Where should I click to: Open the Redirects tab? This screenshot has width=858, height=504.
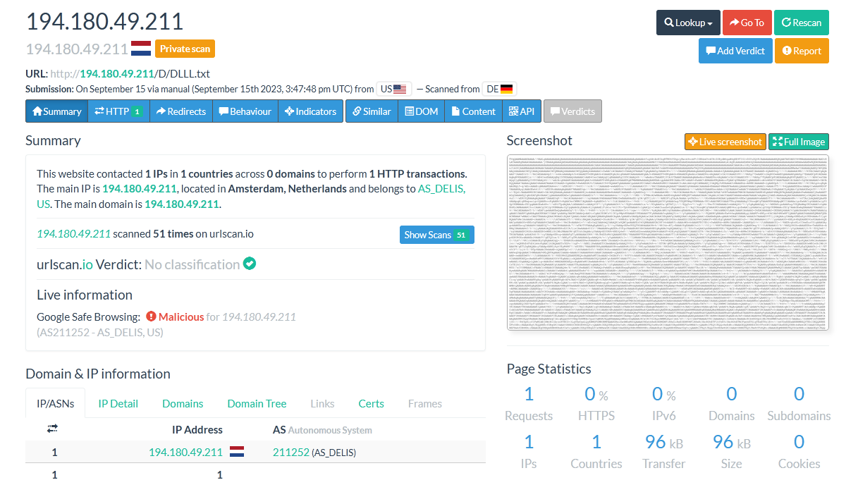pyautogui.click(x=181, y=111)
